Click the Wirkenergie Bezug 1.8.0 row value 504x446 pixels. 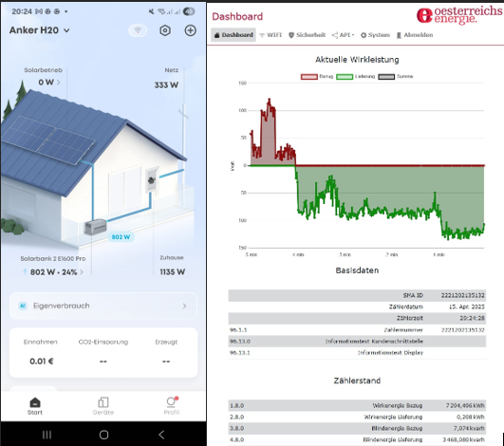[x=465, y=405]
